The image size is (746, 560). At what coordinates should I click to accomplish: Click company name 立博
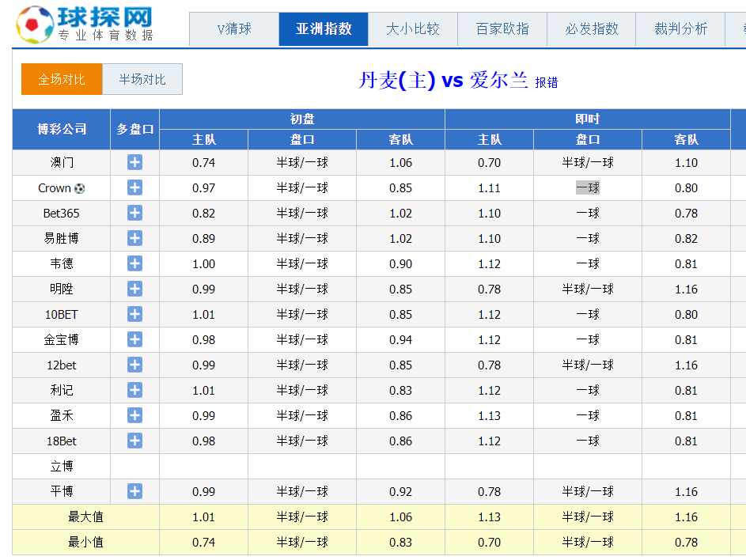tap(62, 466)
